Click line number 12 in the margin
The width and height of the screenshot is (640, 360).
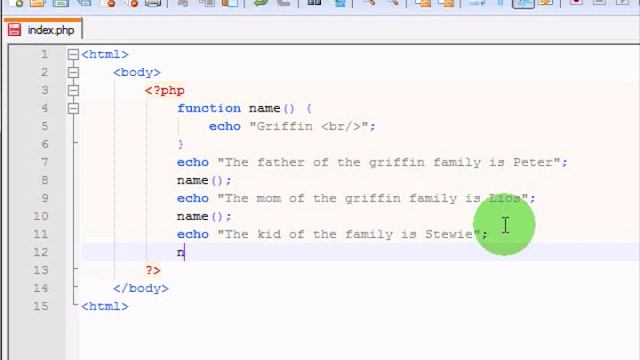[x=40, y=252]
